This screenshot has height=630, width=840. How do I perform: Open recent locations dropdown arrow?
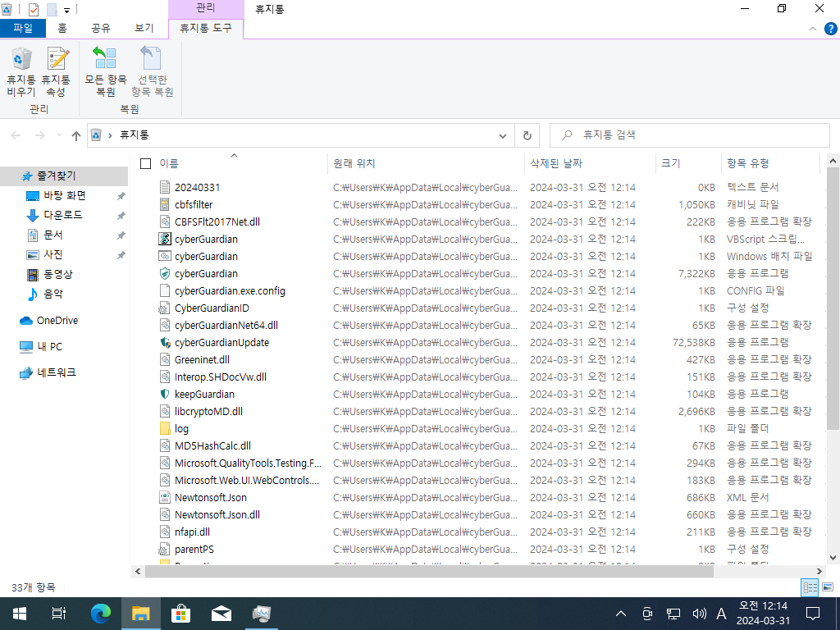click(59, 135)
